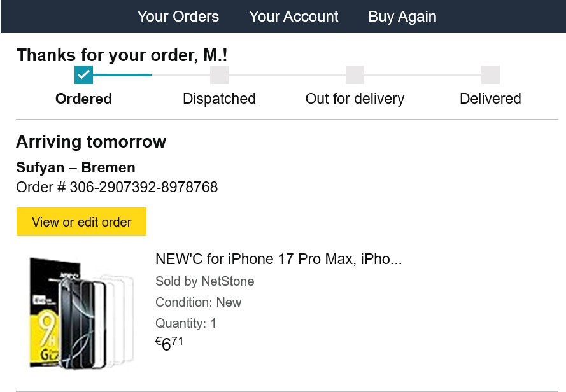Click the Dispatched step marker square
566x392 pixels.
click(219, 75)
